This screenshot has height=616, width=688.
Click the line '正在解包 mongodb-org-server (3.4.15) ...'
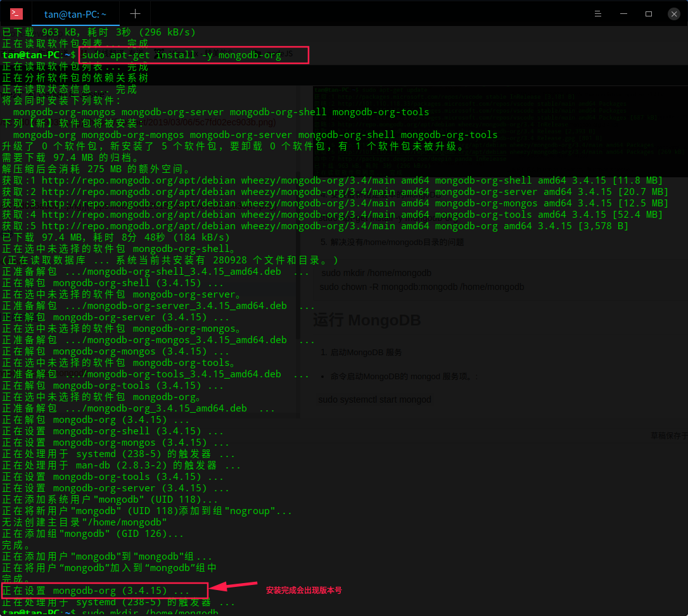[x=116, y=317]
